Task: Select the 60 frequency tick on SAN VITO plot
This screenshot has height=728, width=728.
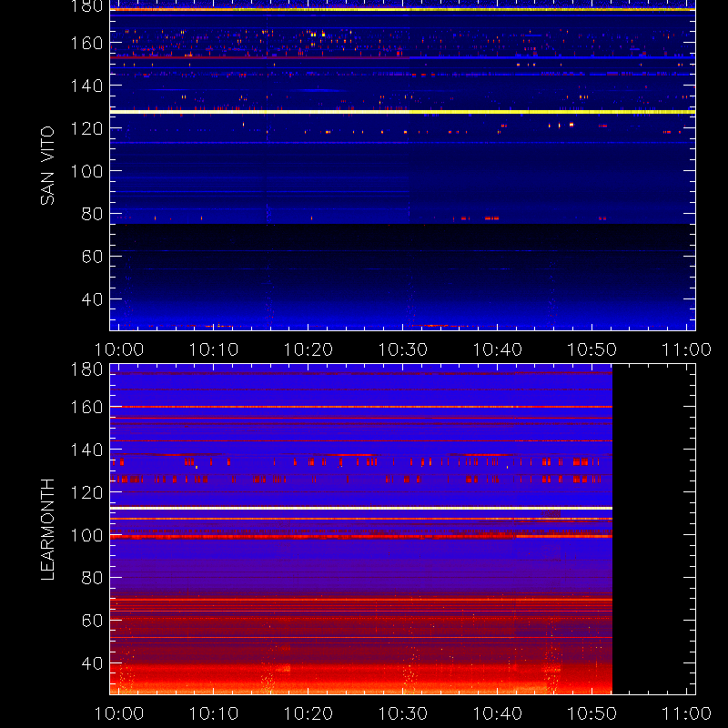Action: click(92, 257)
